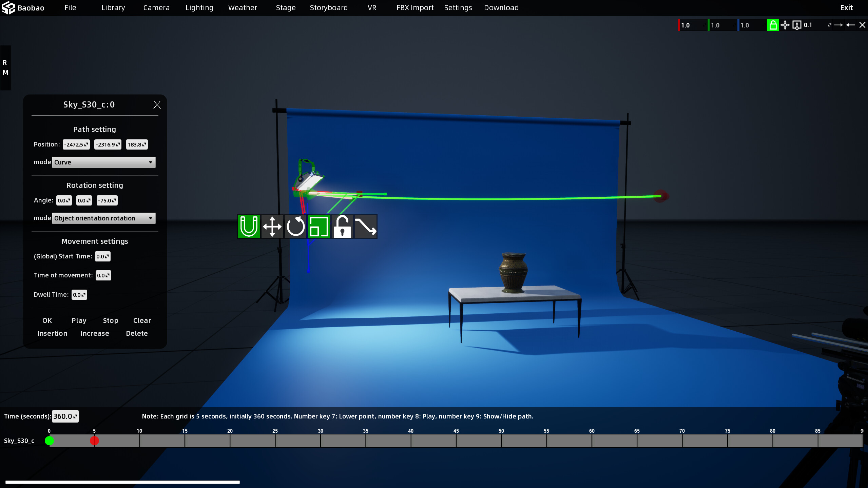
Task: Click the move gizmo icon in top-right toolbar
Action: click(x=786, y=25)
